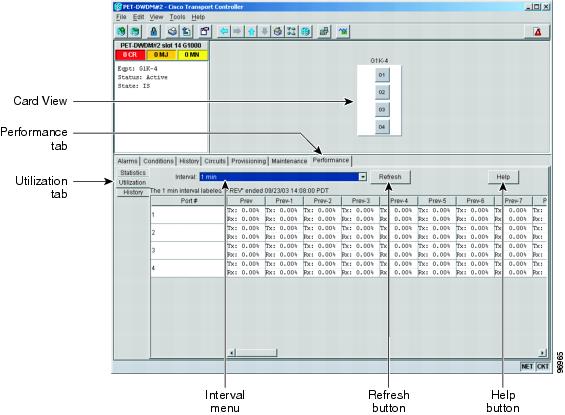Viewport: 565px width, 415px height.
Task: Click the Prev-5 column header
Action: 437,201
